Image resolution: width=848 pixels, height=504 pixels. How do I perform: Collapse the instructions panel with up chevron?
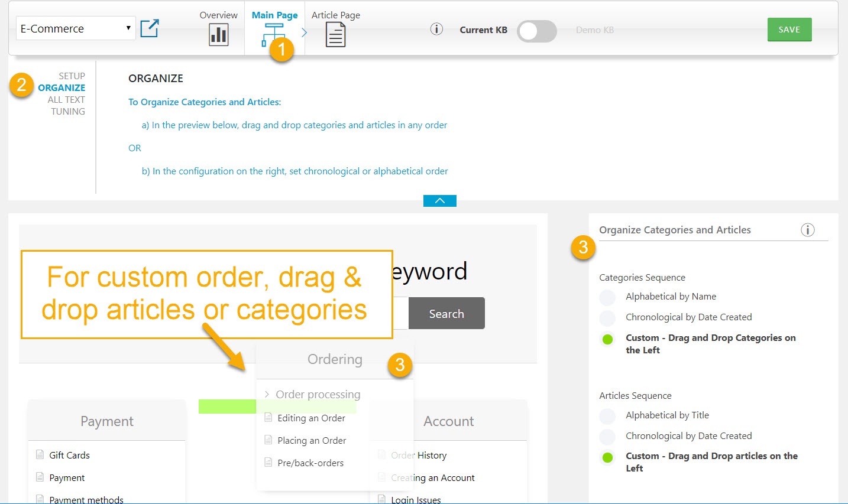point(440,201)
